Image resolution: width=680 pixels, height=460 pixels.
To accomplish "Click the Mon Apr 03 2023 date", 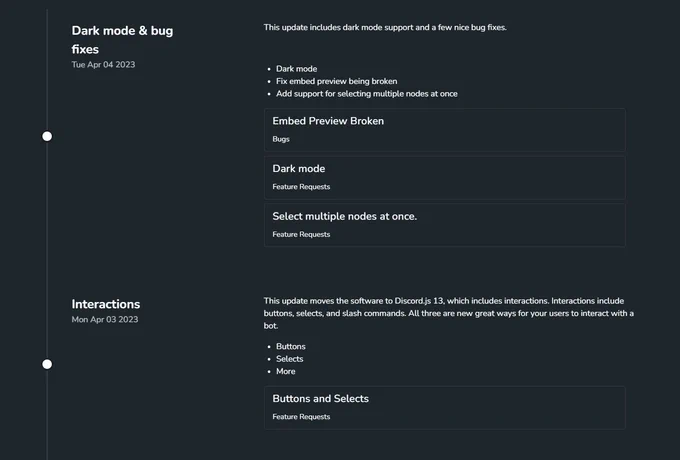I will (x=105, y=320).
